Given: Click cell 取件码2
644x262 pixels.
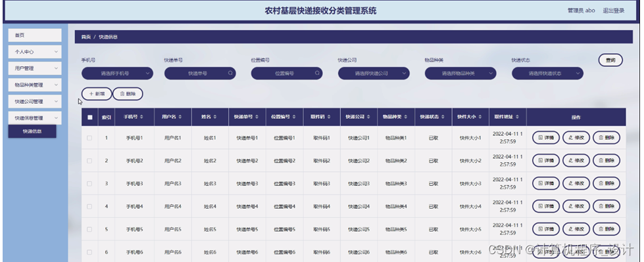Looking at the screenshot, I should point(322,161).
